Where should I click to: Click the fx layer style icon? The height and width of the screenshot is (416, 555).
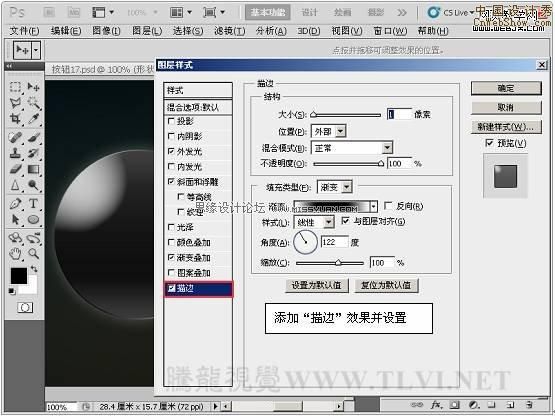point(436,405)
